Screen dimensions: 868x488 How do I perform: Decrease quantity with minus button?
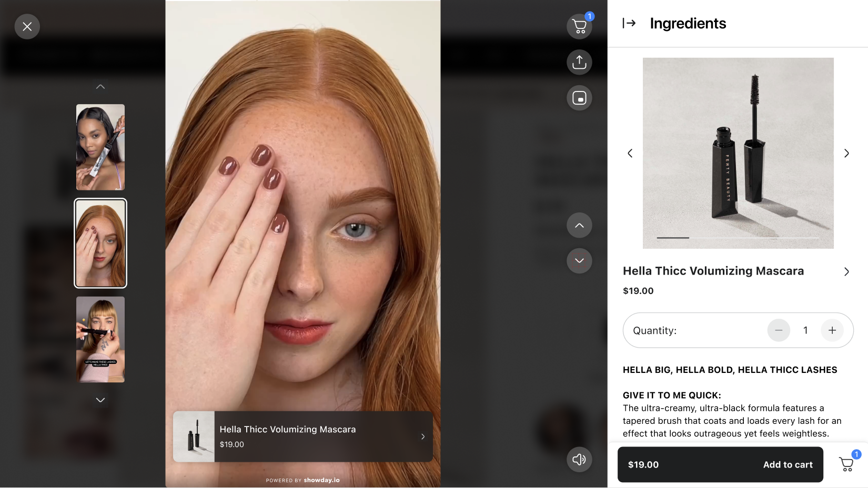[779, 330]
